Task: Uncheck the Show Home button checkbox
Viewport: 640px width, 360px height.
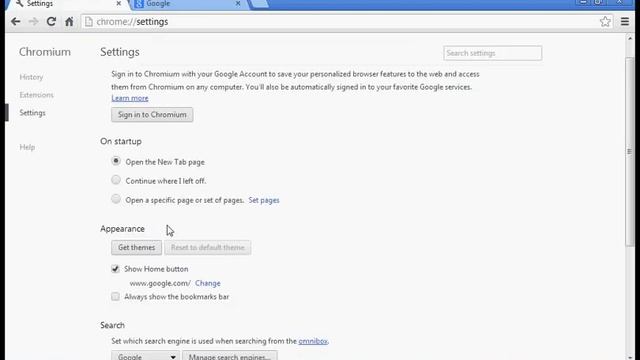Action: (115, 269)
